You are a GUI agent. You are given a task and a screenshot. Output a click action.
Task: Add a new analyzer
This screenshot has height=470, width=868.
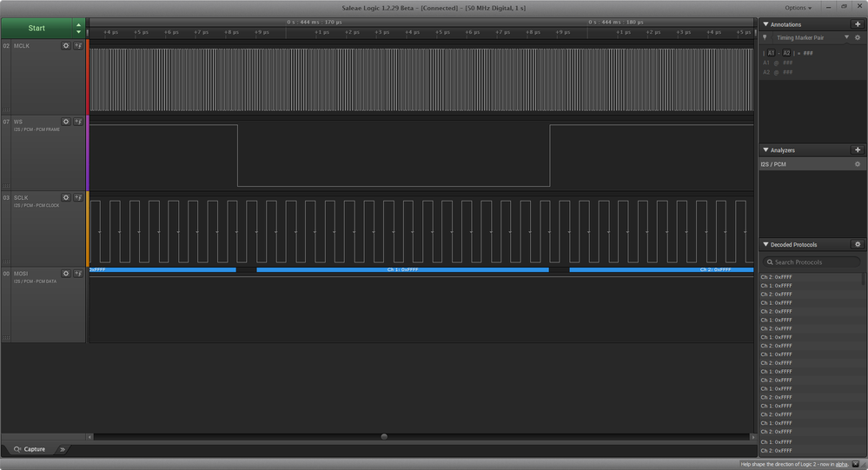pos(858,150)
